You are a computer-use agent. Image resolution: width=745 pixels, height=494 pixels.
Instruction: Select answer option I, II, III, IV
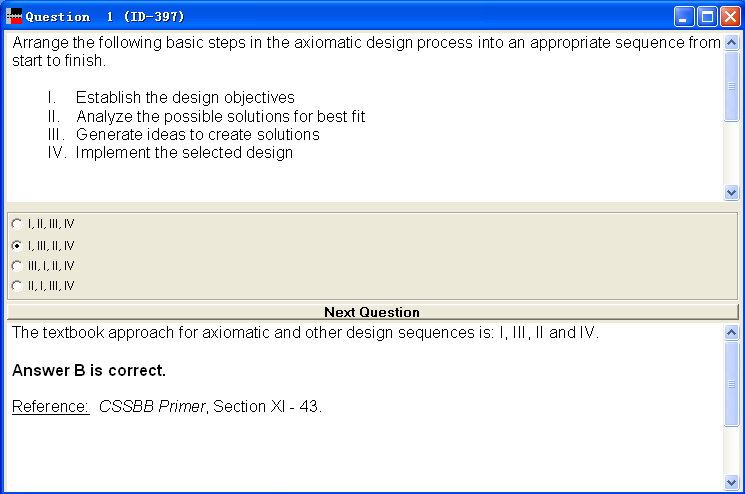point(16,224)
